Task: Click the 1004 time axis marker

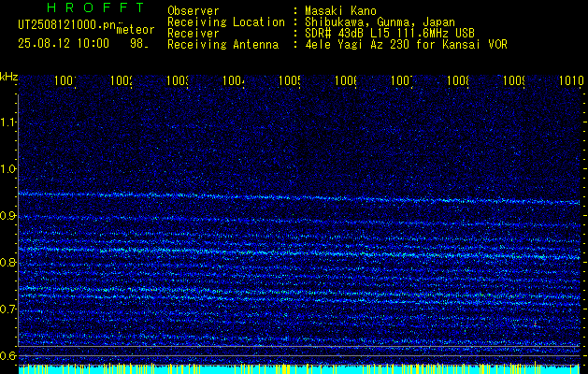Action: [234, 80]
